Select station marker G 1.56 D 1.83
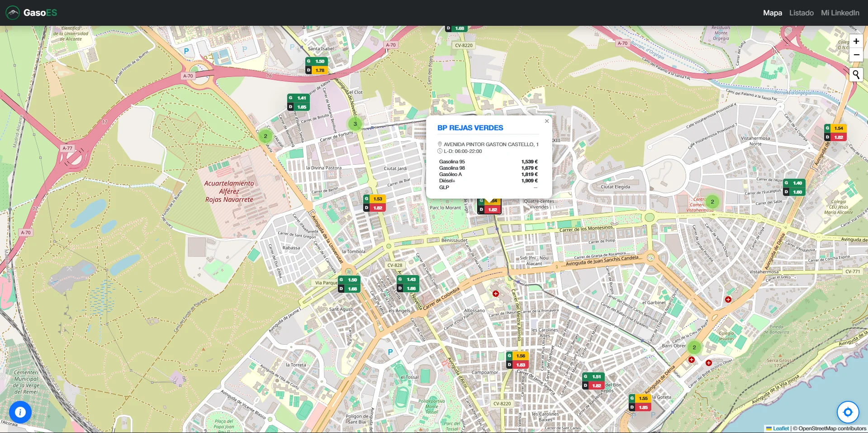Viewport: 868px width, 433px height. click(x=517, y=360)
